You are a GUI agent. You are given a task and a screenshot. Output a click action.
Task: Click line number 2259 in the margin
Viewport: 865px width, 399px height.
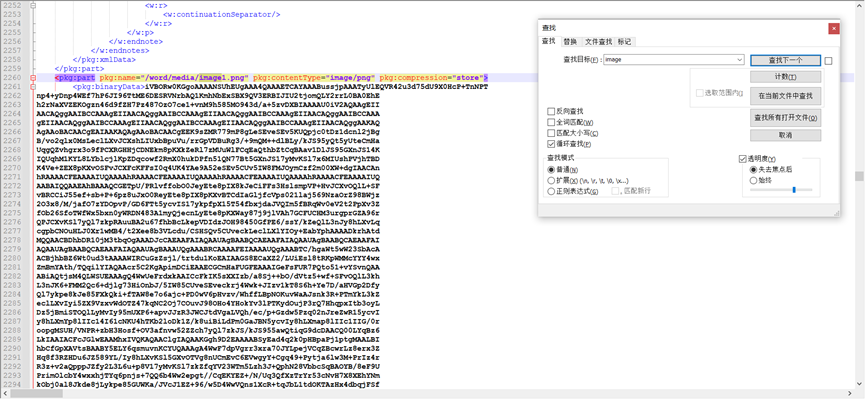[11, 68]
